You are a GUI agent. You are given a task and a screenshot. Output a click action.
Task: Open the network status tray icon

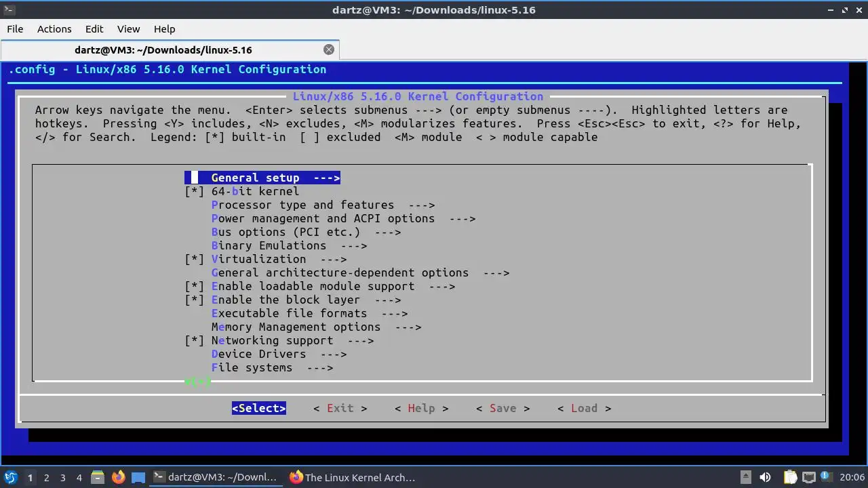[808, 477]
